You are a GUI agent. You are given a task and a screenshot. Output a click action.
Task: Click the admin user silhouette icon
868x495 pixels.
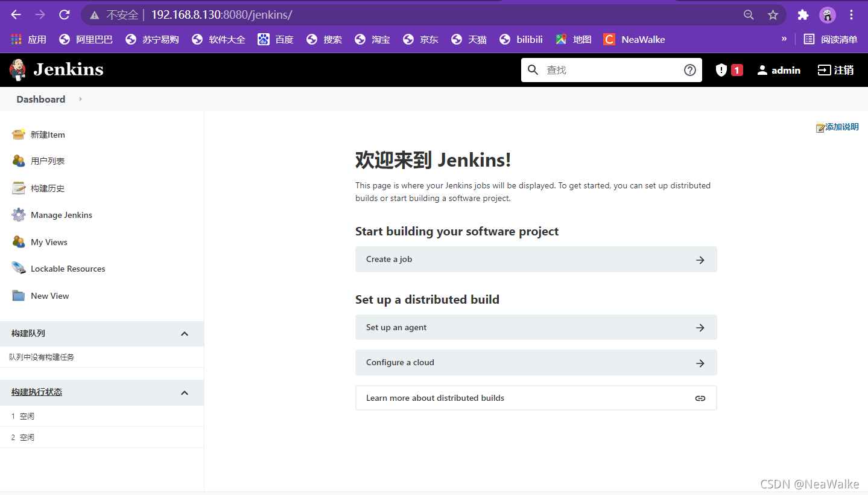[x=762, y=70]
